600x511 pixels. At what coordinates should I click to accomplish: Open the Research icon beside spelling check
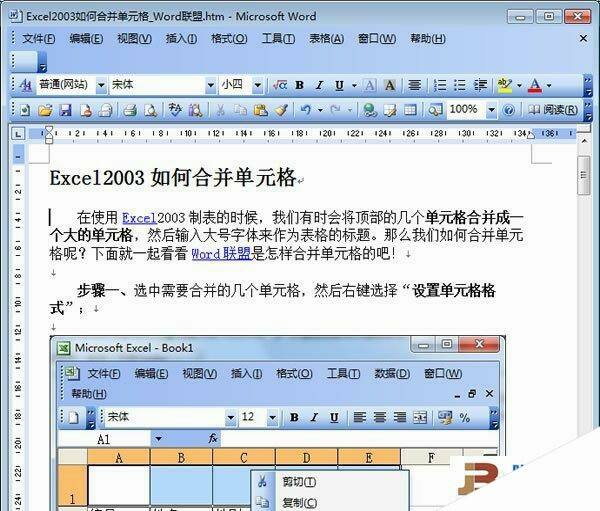pos(196,111)
